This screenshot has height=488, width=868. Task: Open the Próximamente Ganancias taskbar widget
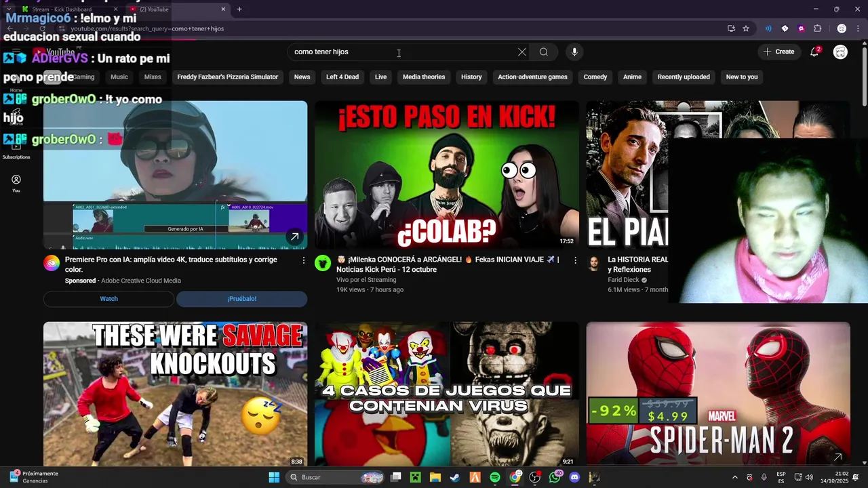point(34,477)
